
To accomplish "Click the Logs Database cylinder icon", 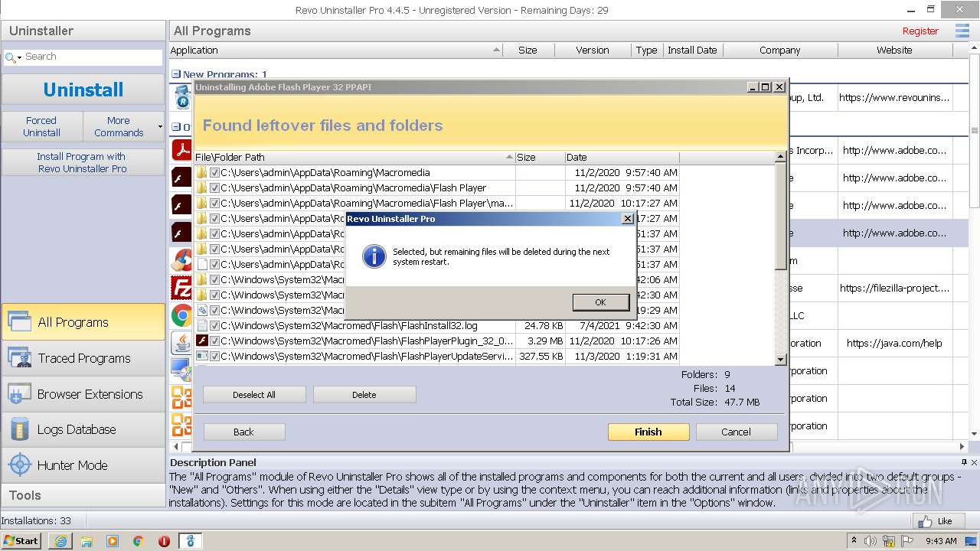I will point(19,429).
